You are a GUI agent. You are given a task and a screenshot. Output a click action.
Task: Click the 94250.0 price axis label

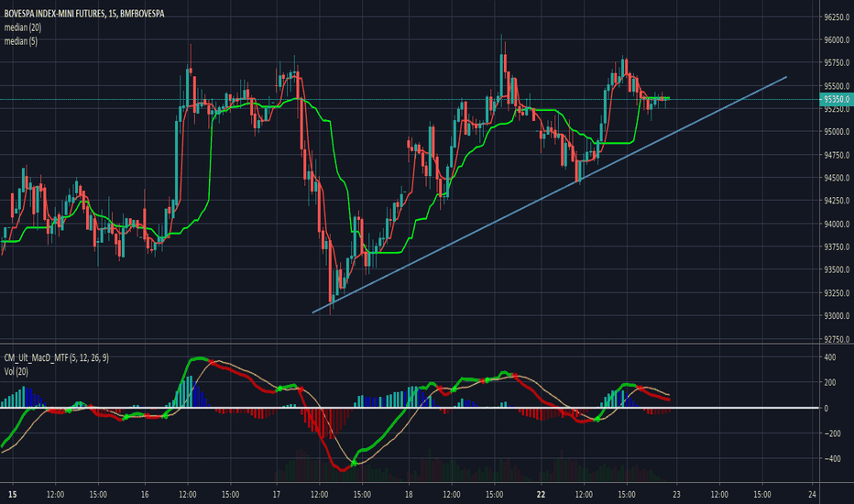click(837, 201)
